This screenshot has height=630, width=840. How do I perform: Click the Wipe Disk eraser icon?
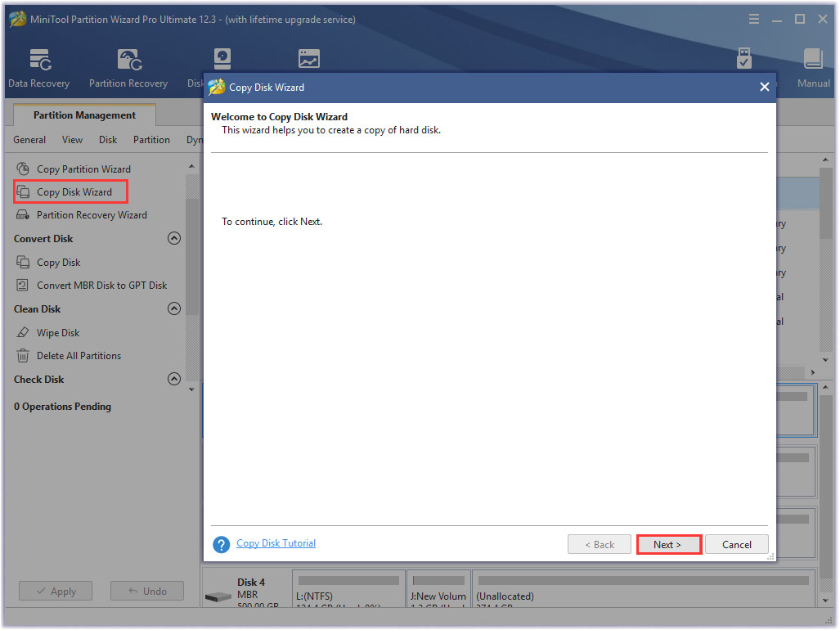pyautogui.click(x=23, y=333)
